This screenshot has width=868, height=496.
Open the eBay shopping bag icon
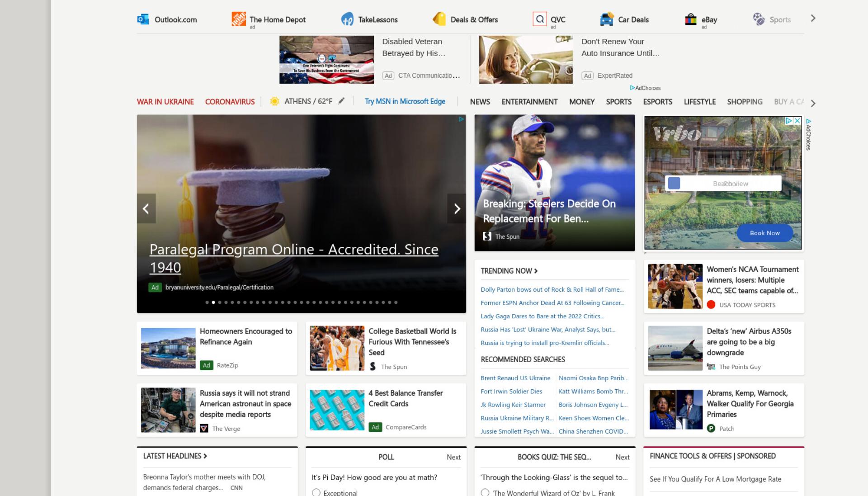tap(691, 19)
